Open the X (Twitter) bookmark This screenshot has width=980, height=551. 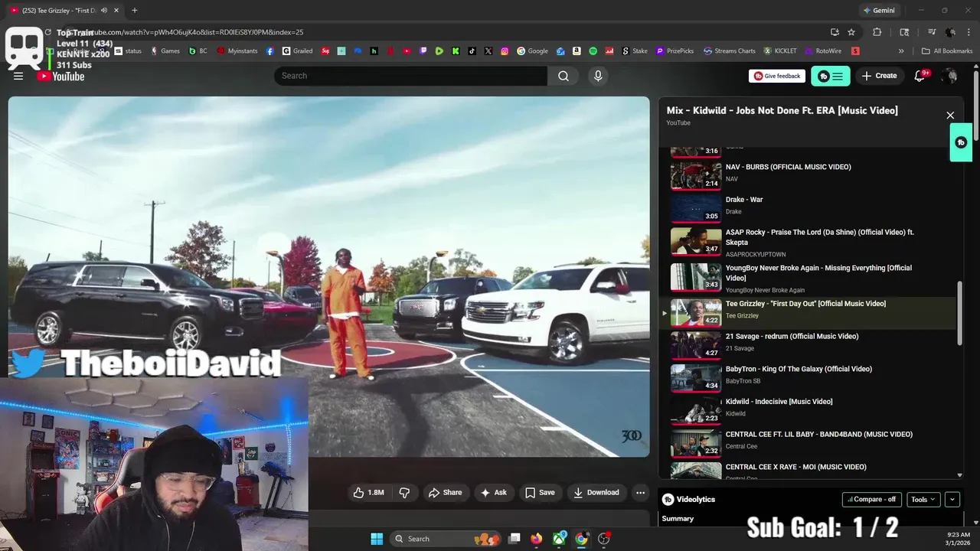pyautogui.click(x=488, y=51)
